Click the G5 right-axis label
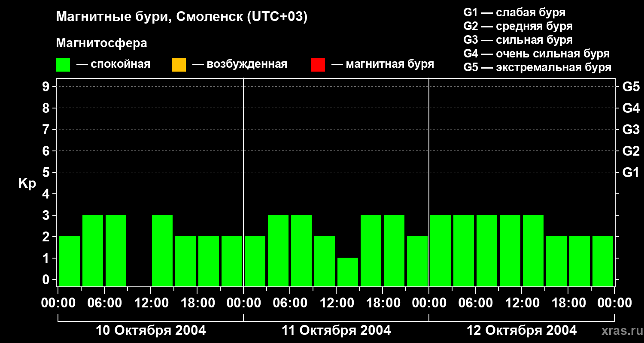The width and height of the screenshot is (644, 343). (631, 87)
